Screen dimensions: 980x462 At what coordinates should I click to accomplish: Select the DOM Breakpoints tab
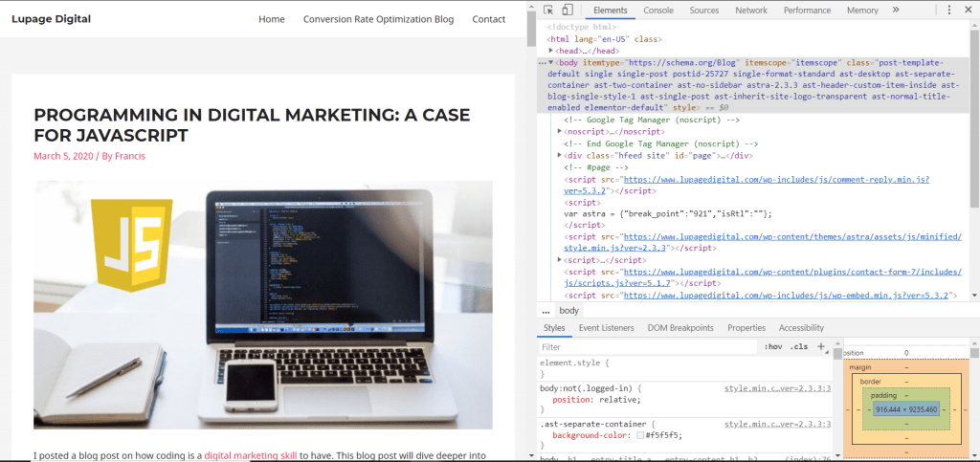coord(680,328)
